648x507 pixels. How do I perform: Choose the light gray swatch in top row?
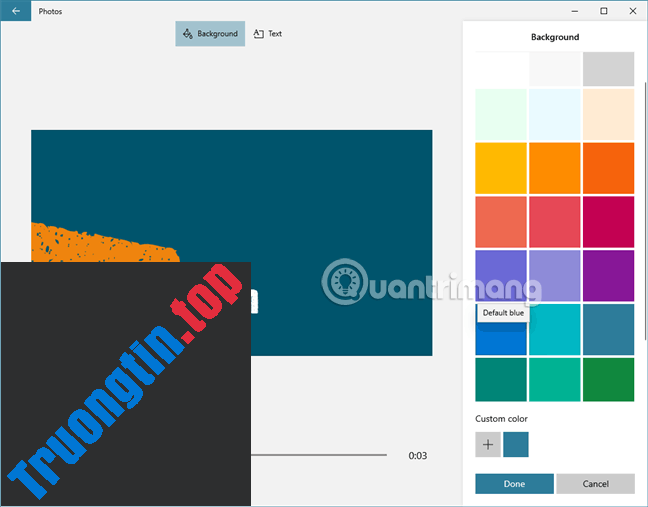(608, 69)
